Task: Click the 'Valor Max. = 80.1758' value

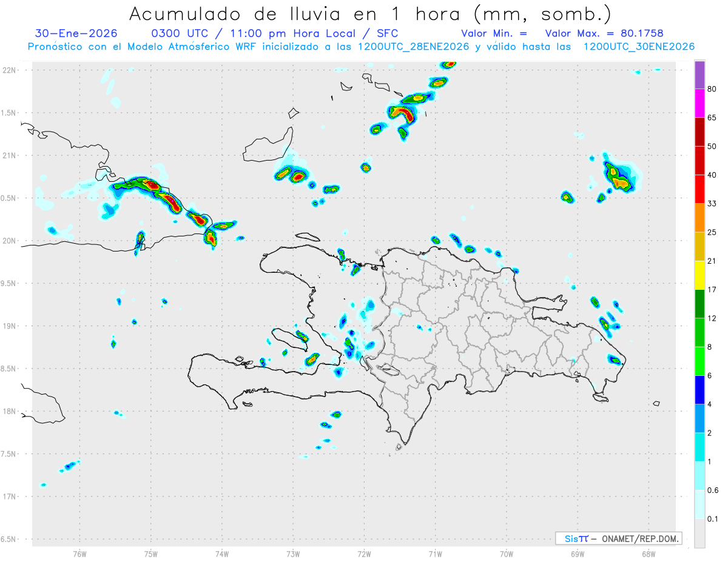Action: 604,33
